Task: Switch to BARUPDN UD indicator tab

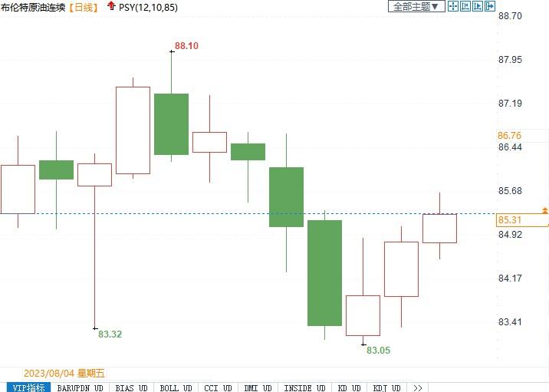Action: tap(81, 387)
